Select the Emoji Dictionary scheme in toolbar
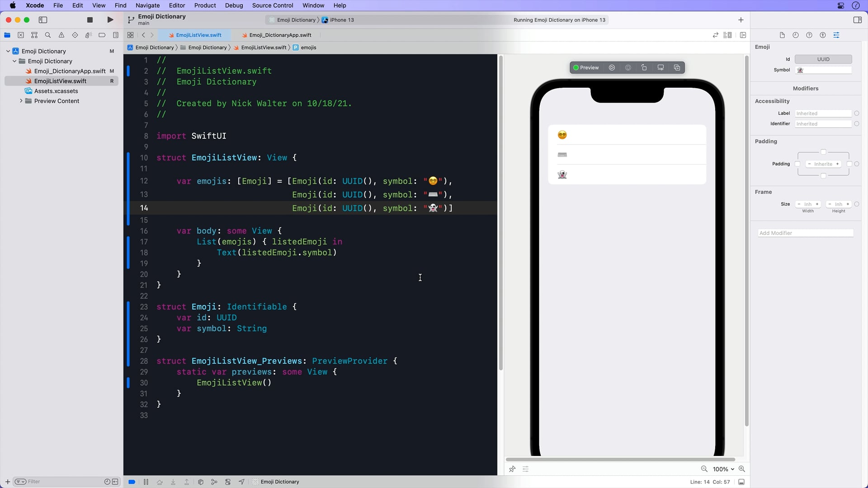Viewport: 868px width, 488px height. (292, 20)
